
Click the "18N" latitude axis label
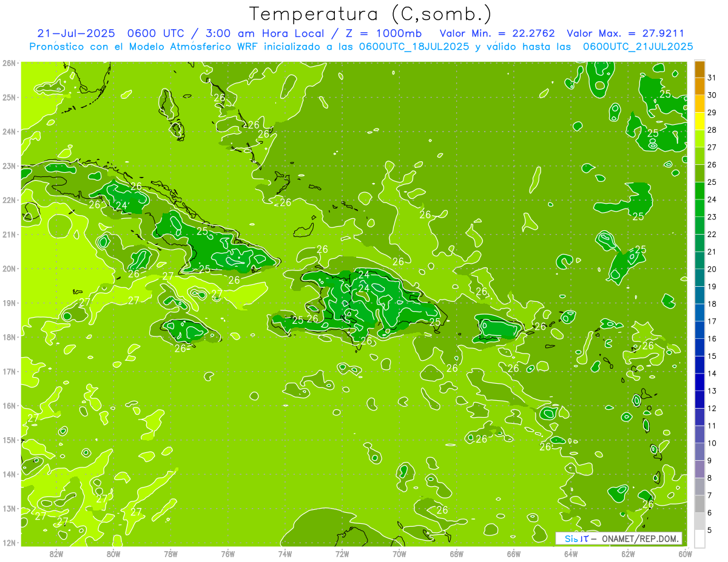(9, 337)
